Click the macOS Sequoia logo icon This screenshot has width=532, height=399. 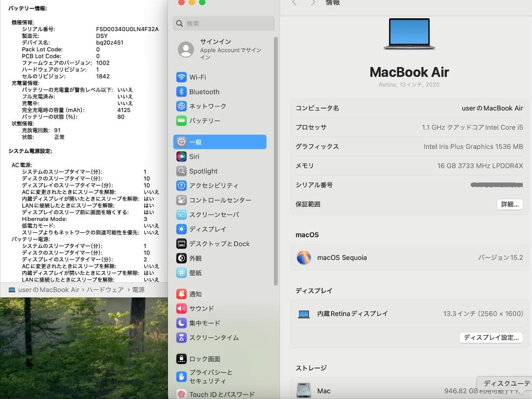303,258
